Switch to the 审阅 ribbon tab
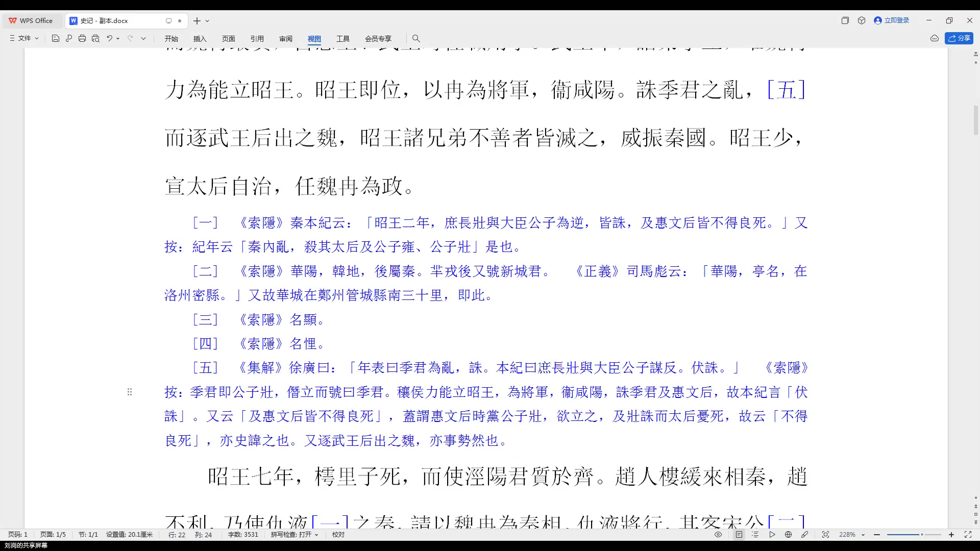Image resolution: width=980 pixels, height=551 pixels. 286,39
